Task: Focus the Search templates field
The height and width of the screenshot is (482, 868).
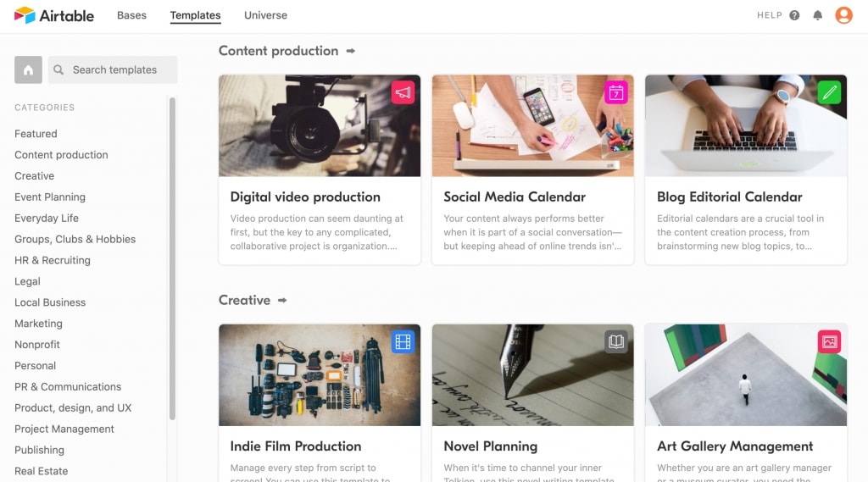Action: click(x=113, y=69)
